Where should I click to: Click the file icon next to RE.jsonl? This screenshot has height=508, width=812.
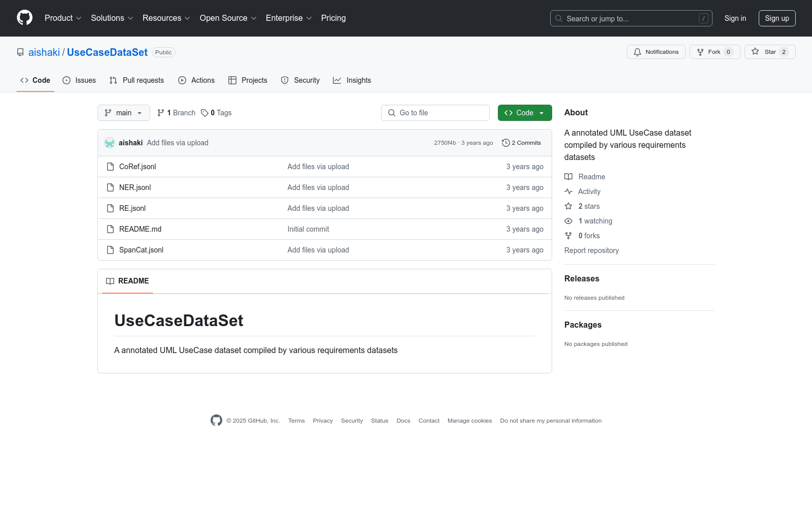tap(110, 208)
